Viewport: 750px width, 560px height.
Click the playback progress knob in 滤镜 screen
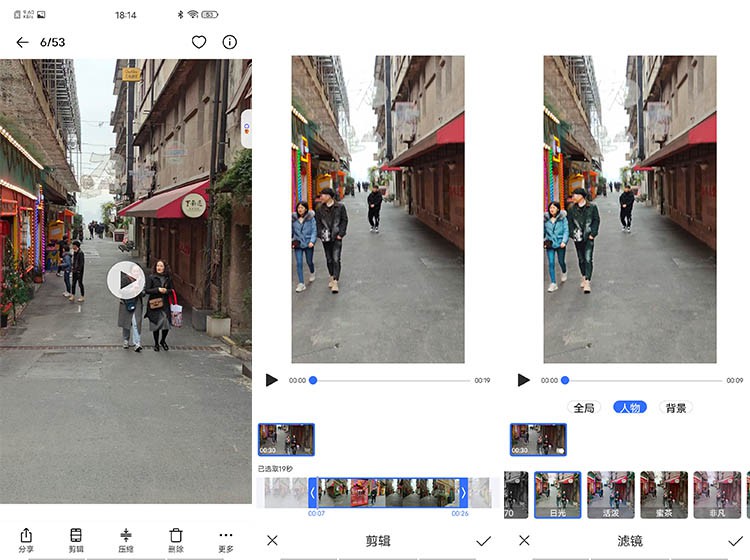pos(565,380)
